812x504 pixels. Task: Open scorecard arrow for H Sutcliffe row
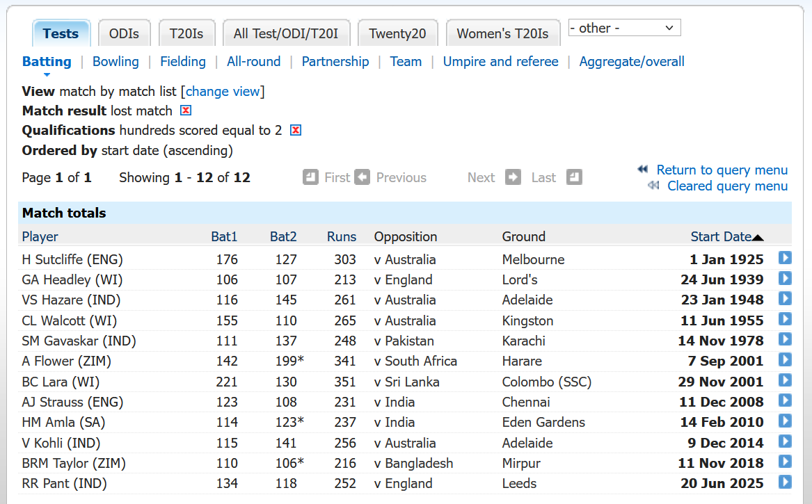click(785, 258)
